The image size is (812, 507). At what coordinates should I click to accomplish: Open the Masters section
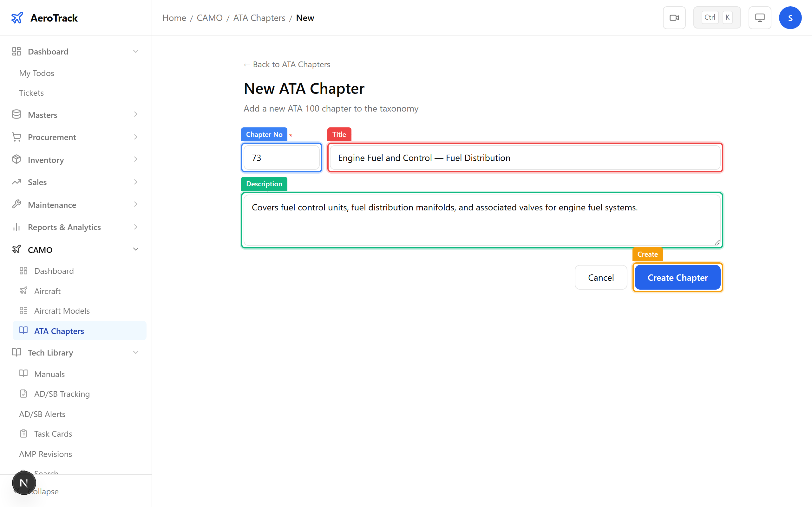(x=42, y=115)
